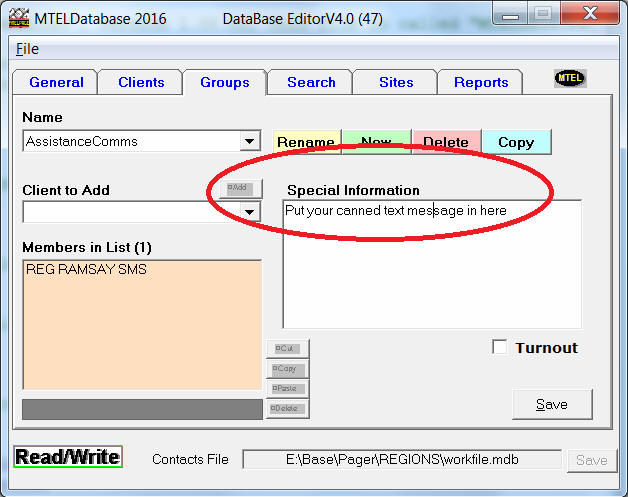Viewport: 628px width, 497px height.
Task: Expand the Name dropdown arrow
Action: click(250, 141)
